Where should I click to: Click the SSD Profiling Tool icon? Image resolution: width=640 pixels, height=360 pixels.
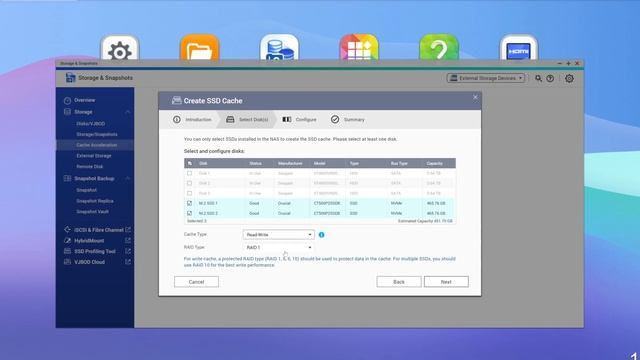click(x=67, y=251)
